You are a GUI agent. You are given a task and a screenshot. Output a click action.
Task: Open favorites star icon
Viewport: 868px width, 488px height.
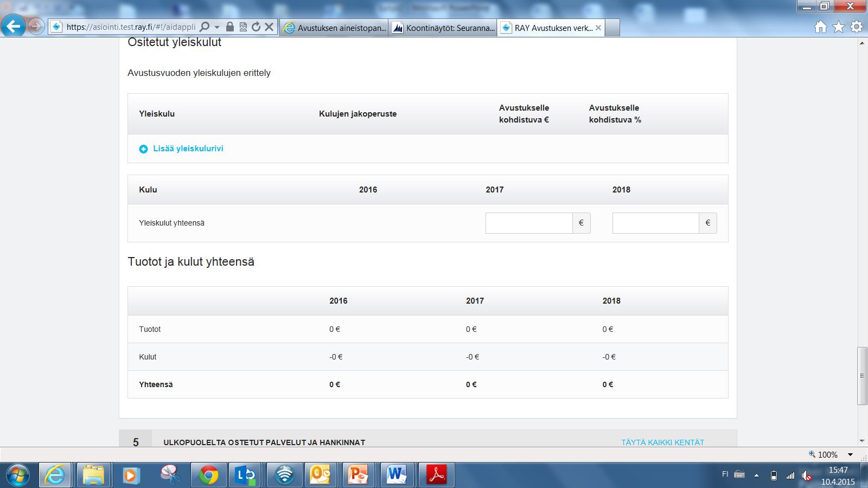(839, 27)
